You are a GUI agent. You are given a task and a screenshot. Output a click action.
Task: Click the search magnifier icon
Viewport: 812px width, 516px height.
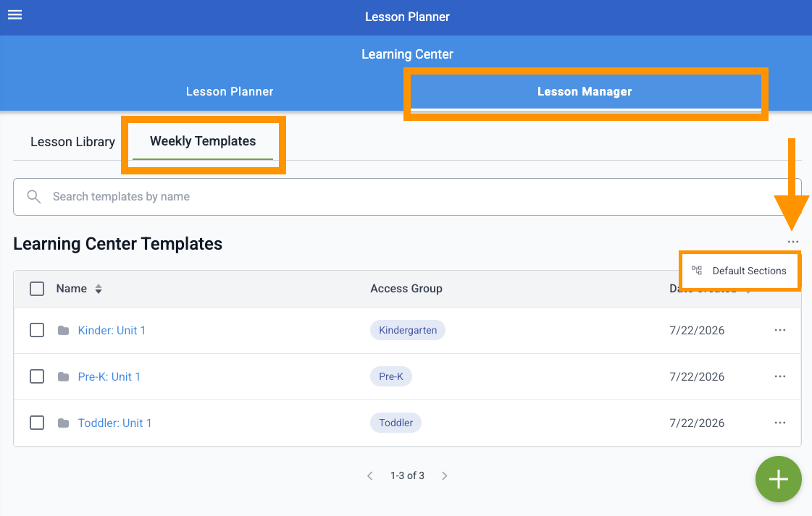(33, 197)
